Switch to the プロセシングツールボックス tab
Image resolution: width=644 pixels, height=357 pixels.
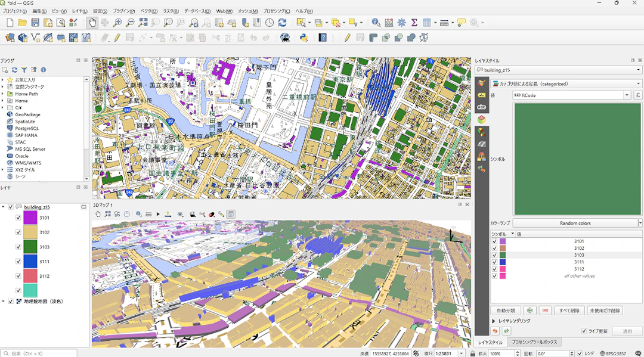(x=534, y=342)
